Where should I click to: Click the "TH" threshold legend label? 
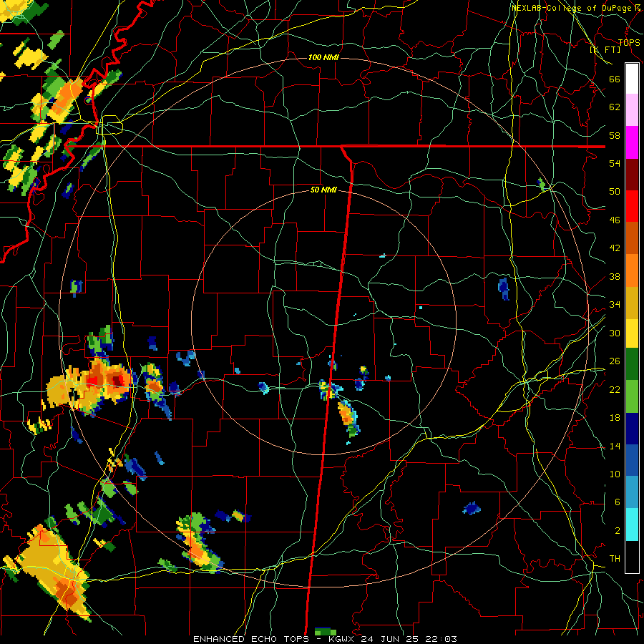click(615, 559)
